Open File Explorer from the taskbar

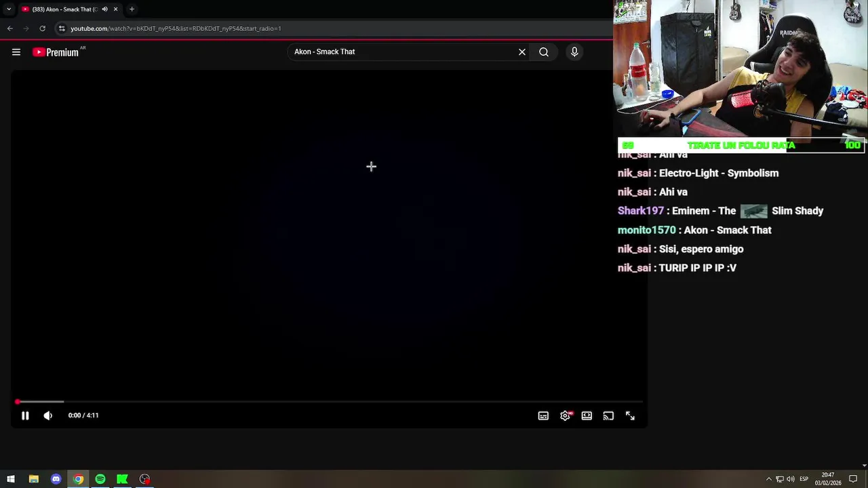(x=33, y=479)
